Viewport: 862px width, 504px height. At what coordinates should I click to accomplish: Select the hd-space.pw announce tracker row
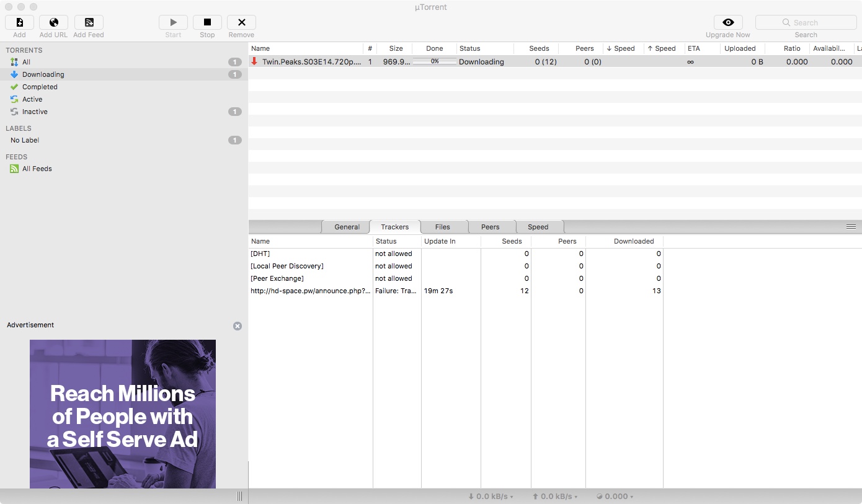coord(456,291)
